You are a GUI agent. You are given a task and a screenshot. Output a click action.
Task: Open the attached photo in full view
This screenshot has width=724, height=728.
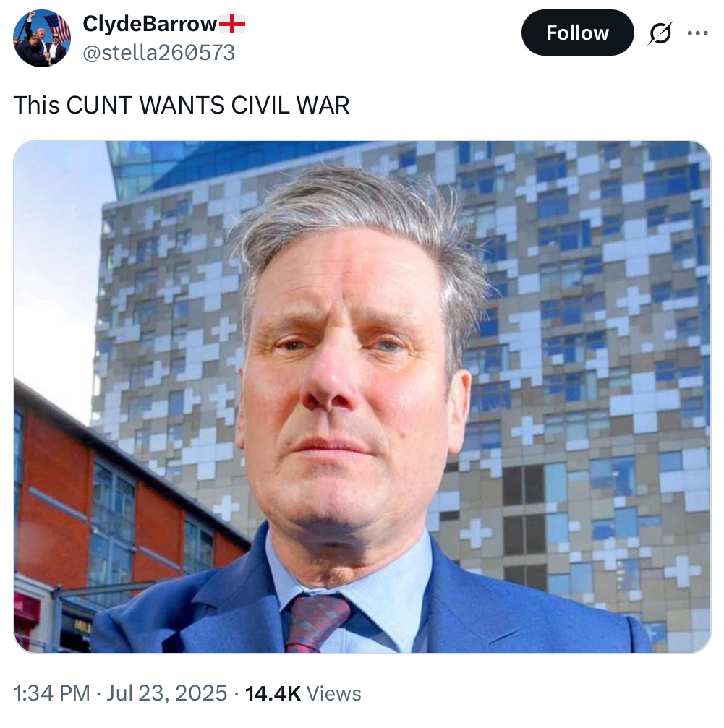pyautogui.click(x=362, y=397)
